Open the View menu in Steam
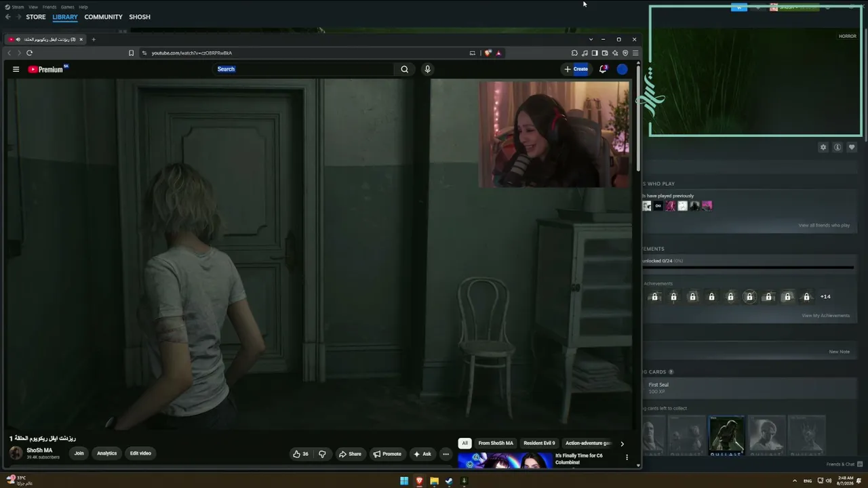Screen dimensions: 868x488 [x=33, y=7]
